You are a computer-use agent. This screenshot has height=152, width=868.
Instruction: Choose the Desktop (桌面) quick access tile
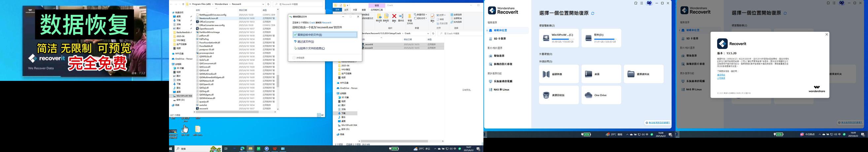[x=601, y=74]
